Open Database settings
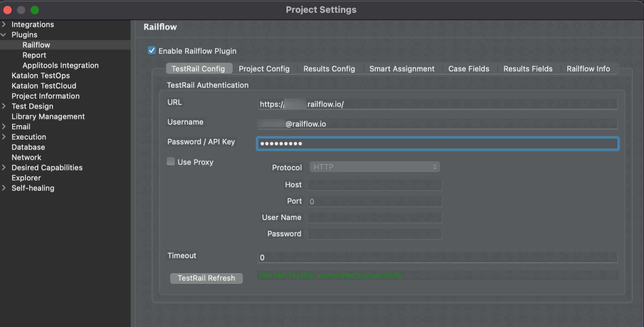This screenshot has height=327, width=644. (28, 147)
